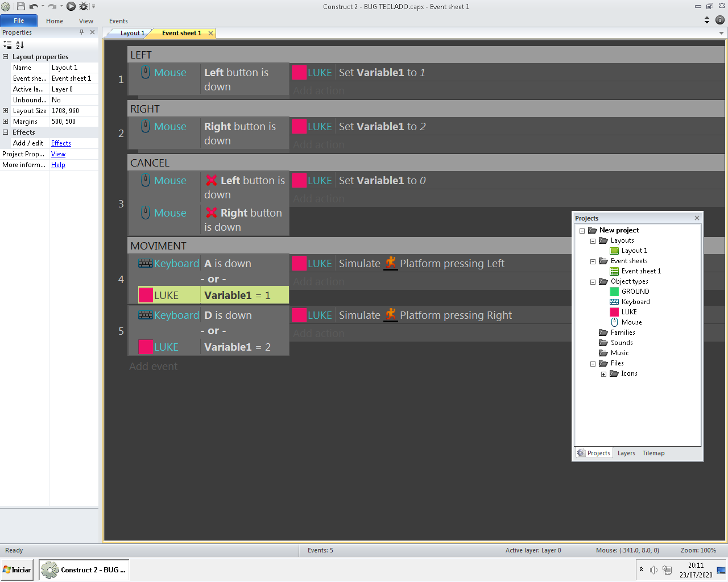
Task: Click the Layout 1 icon in Projects tree
Action: (614, 251)
